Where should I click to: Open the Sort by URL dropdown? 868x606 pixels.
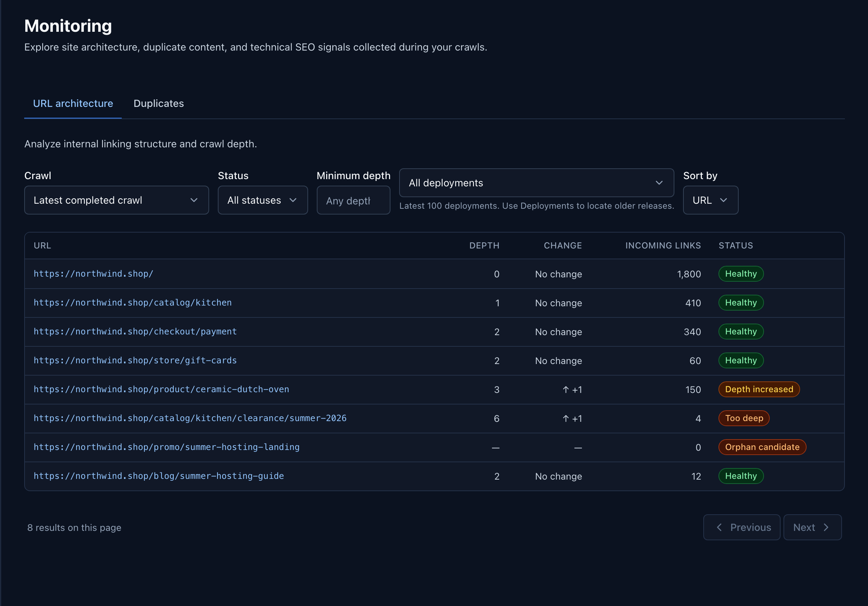711,200
